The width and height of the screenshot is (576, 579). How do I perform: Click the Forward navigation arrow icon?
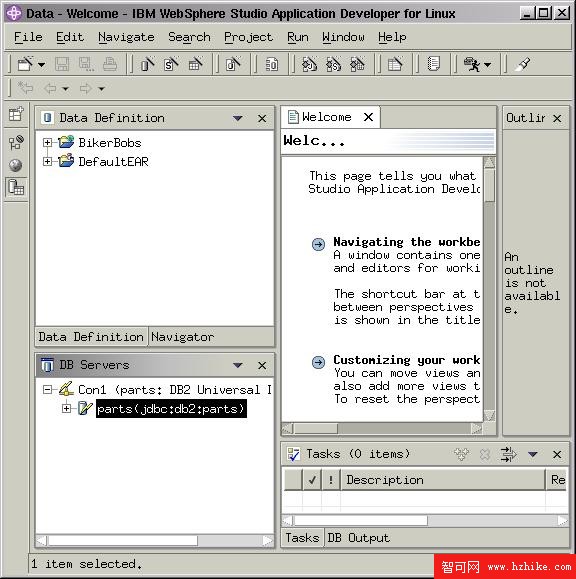(86, 88)
